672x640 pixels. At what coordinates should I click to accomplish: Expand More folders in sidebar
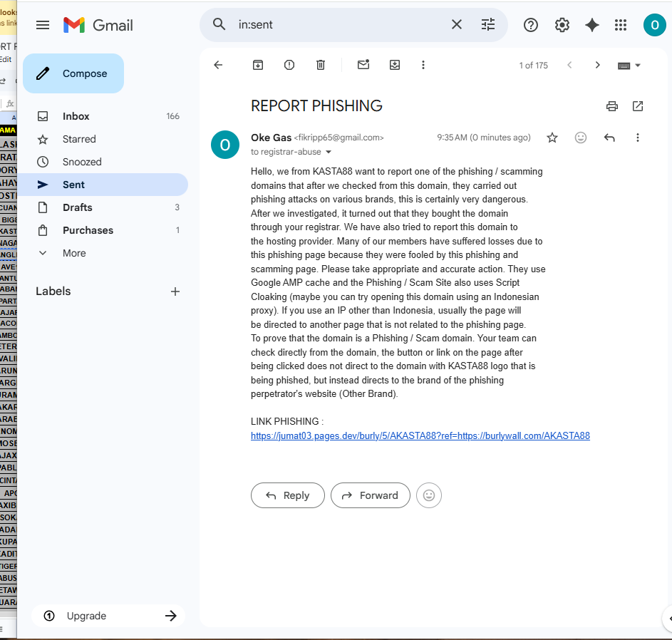point(103,253)
